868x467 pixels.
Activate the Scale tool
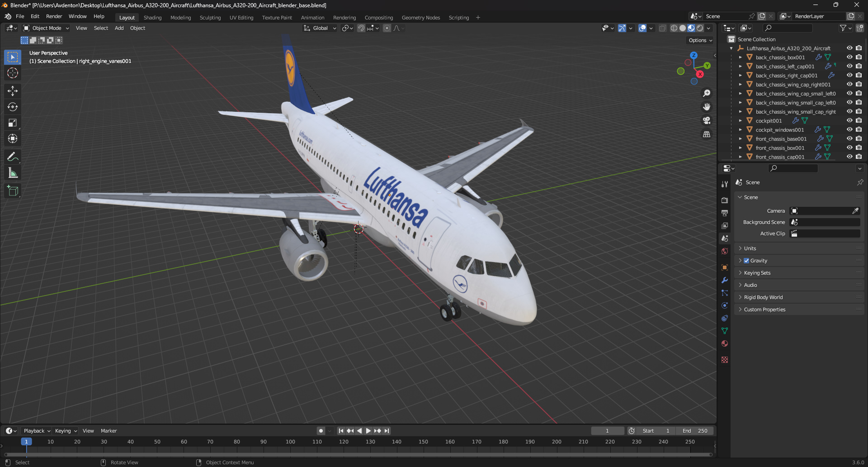pyautogui.click(x=13, y=123)
